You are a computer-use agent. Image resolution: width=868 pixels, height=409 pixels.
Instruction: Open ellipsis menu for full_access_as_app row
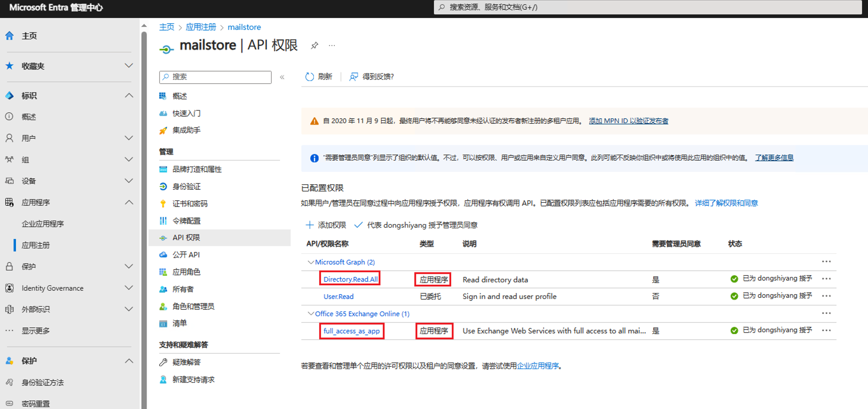coord(826,330)
